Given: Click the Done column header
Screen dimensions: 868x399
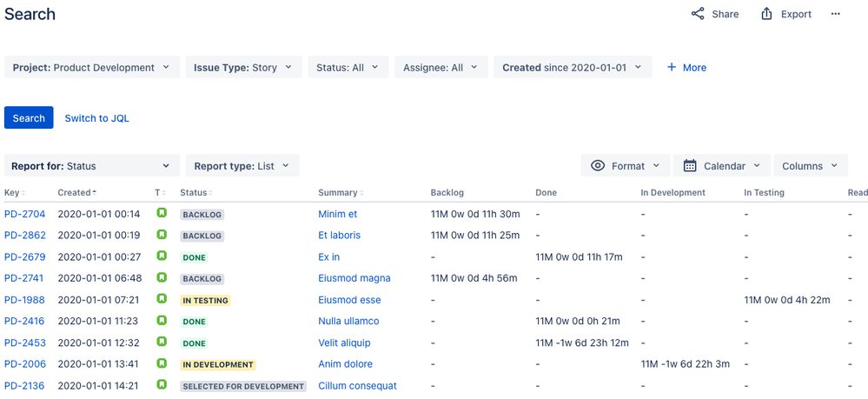Looking at the screenshot, I should click(547, 193).
